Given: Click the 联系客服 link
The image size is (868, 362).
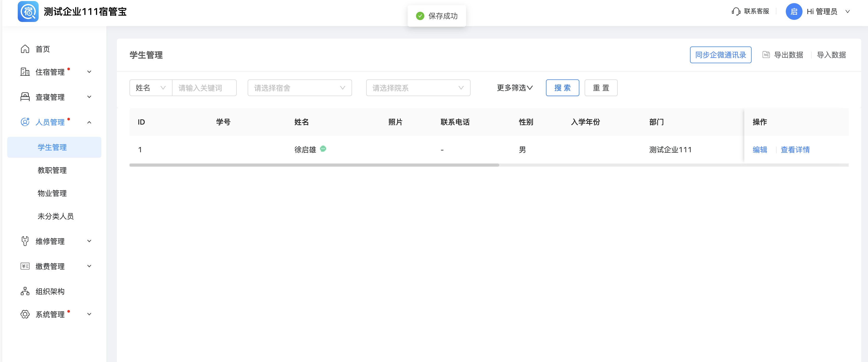Looking at the screenshot, I should pos(756,11).
